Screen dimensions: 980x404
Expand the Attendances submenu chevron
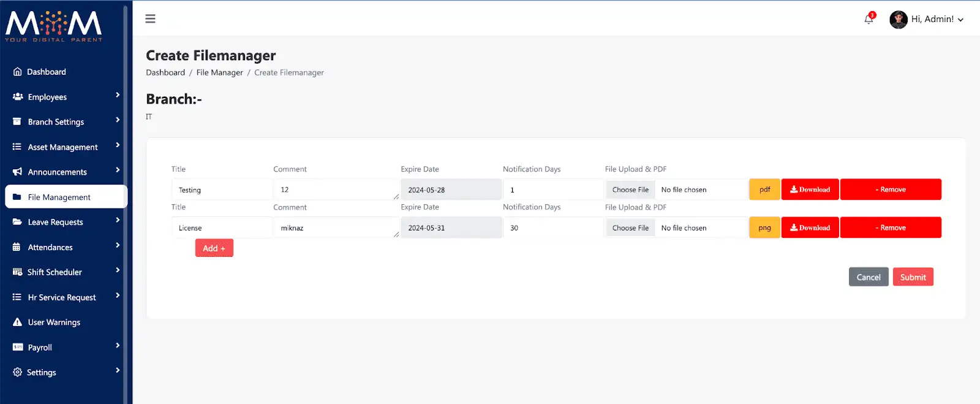tap(118, 245)
